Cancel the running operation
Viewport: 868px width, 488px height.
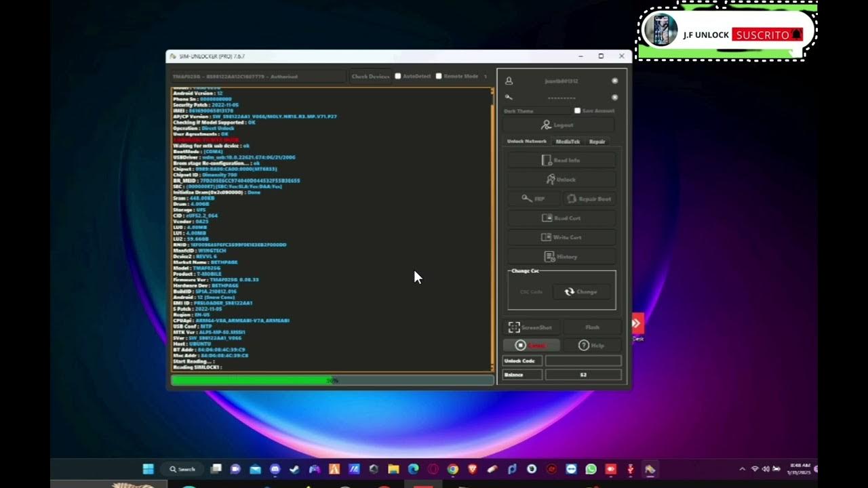531,346
